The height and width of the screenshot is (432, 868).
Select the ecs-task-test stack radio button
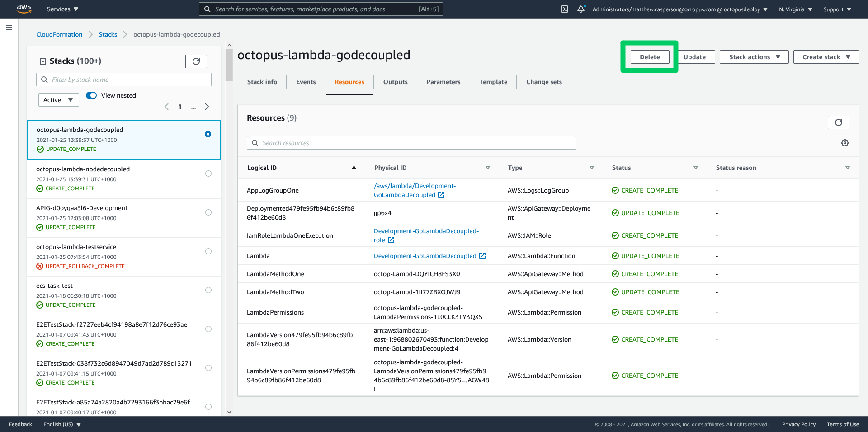tap(208, 290)
